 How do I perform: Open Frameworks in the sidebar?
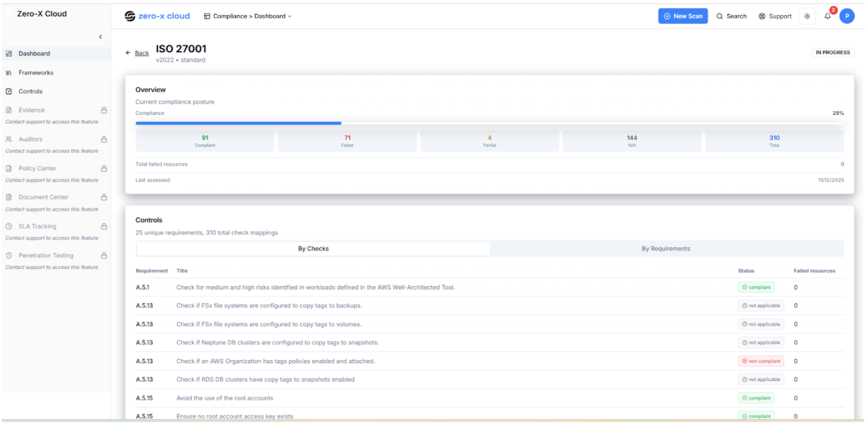coord(56,73)
